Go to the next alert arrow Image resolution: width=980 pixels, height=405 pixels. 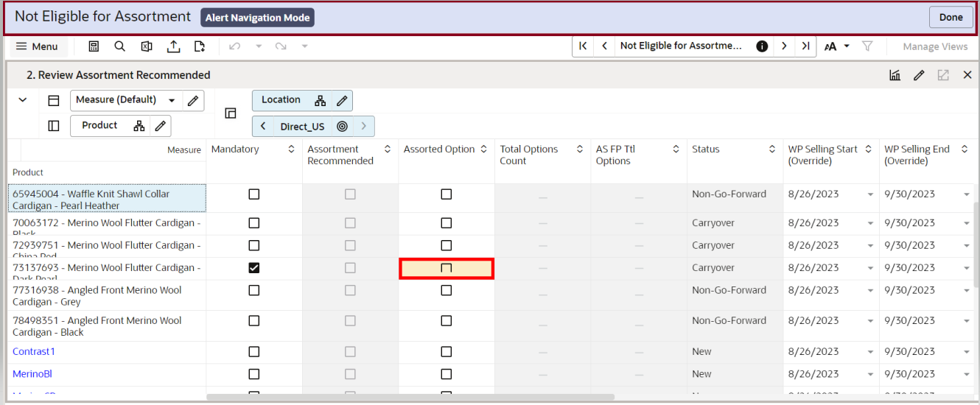(784, 46)
